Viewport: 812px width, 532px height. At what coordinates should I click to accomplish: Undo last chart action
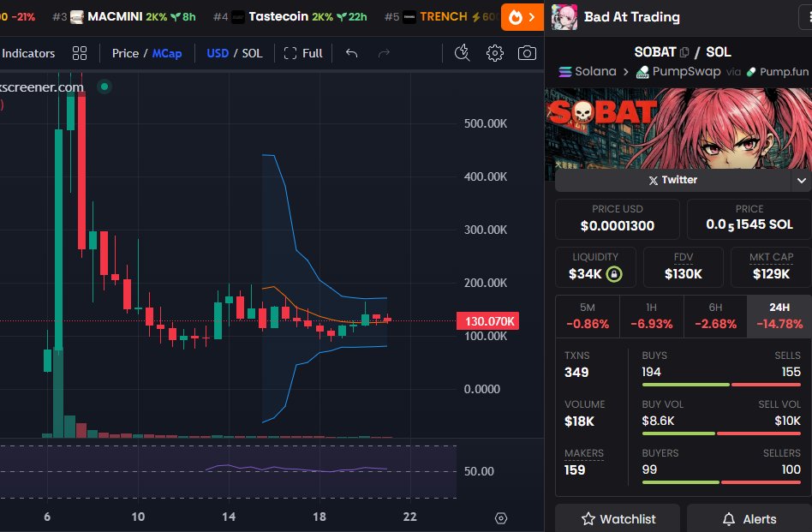(x=352, y=53)
